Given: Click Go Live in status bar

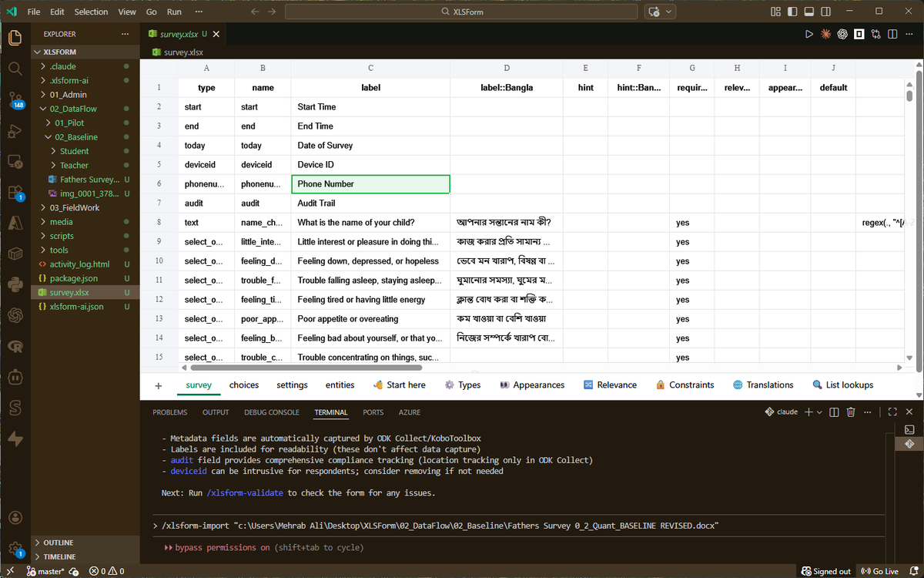Looking at the screenshot, I should pos(879,571).
